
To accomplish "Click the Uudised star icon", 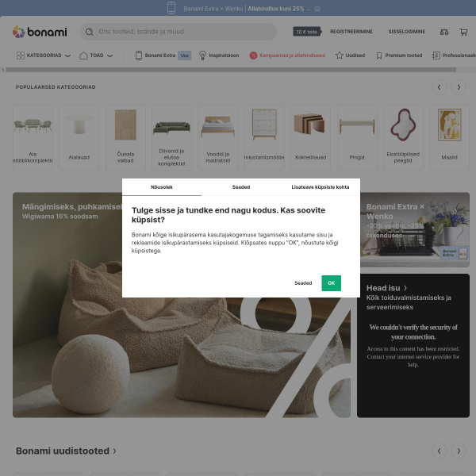I will [x=340, y=56].
